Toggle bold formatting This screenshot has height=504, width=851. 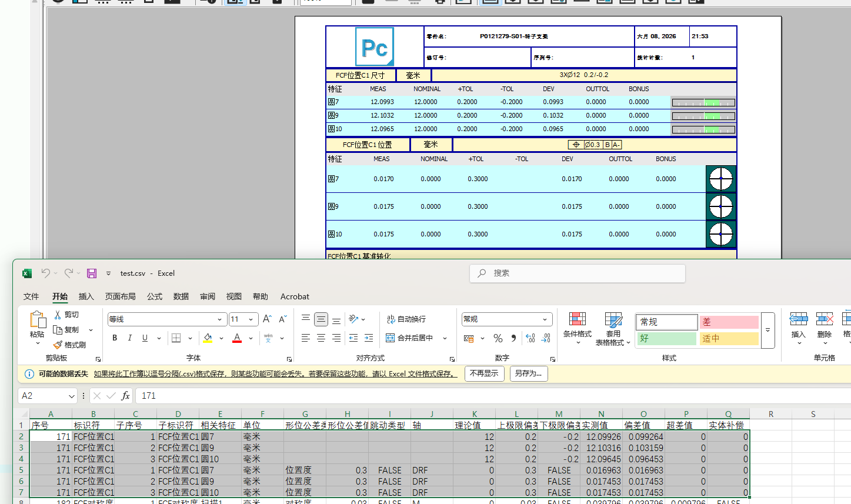pyautogui.click(x=115, y=338)
